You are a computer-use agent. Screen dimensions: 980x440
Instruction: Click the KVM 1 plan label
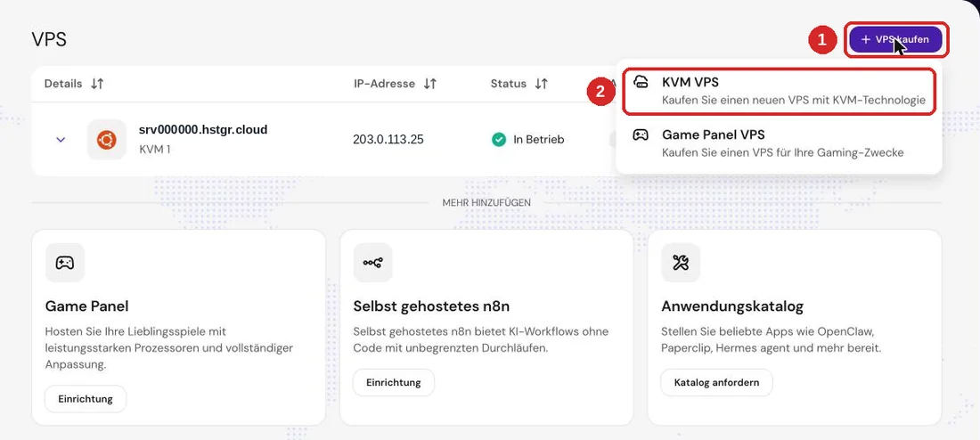(x=154, y=150)
